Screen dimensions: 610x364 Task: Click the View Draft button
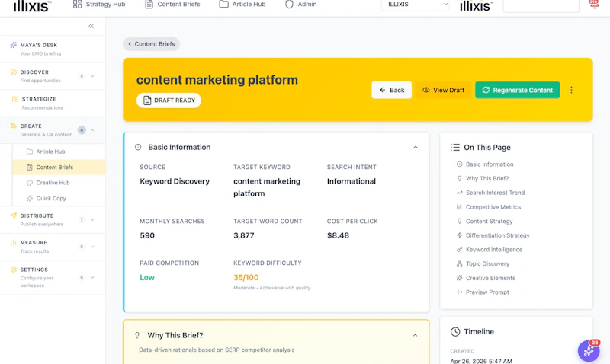tap(443, 90)
